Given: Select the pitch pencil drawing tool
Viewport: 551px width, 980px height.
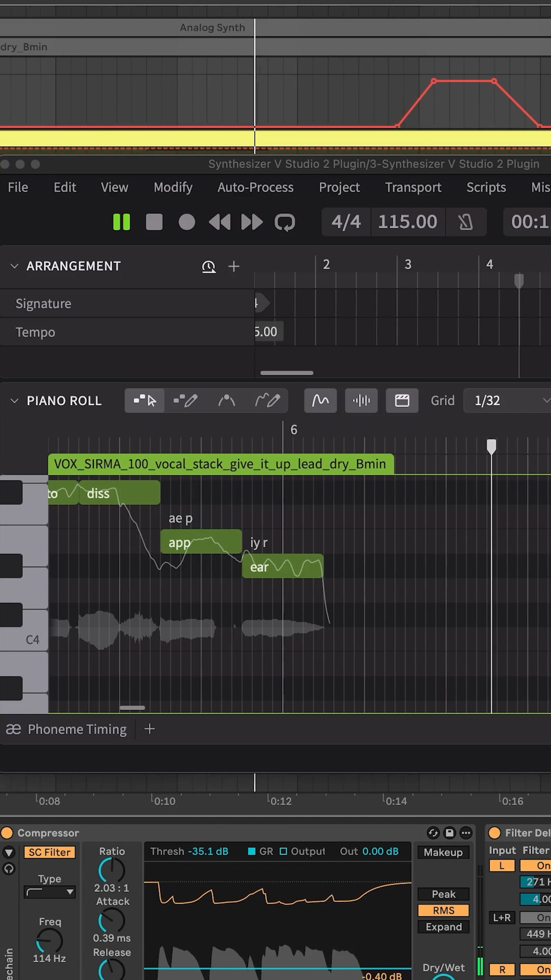Looking at the screenshot, I should click(x=267, y=401).
